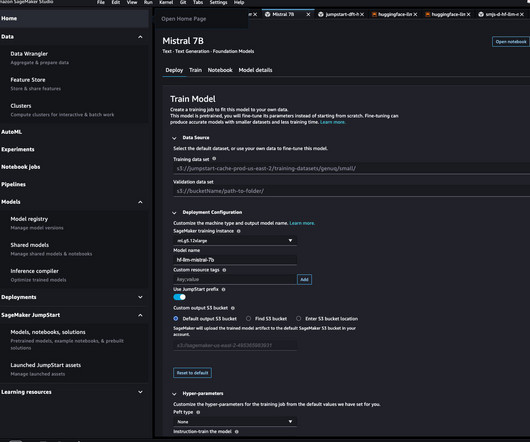Open the Edit menu

click(116, 2)
